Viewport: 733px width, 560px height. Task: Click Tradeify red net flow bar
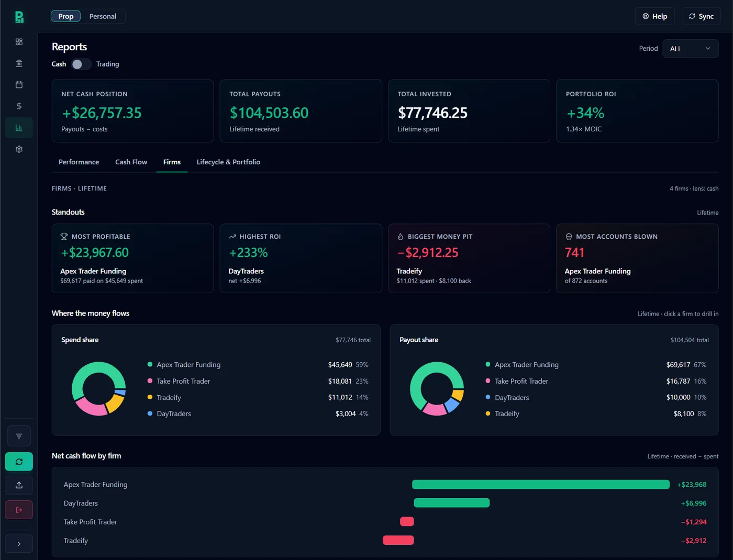[x=398, y=540]
